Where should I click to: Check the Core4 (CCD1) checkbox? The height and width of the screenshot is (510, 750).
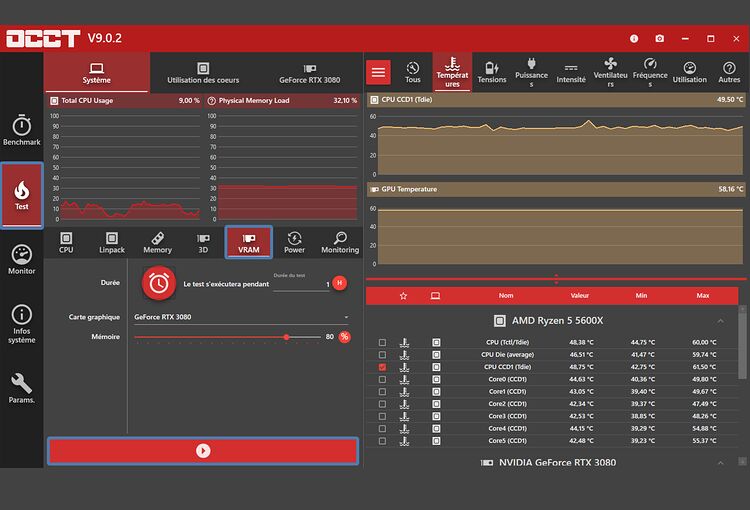(x=382, y=429)
